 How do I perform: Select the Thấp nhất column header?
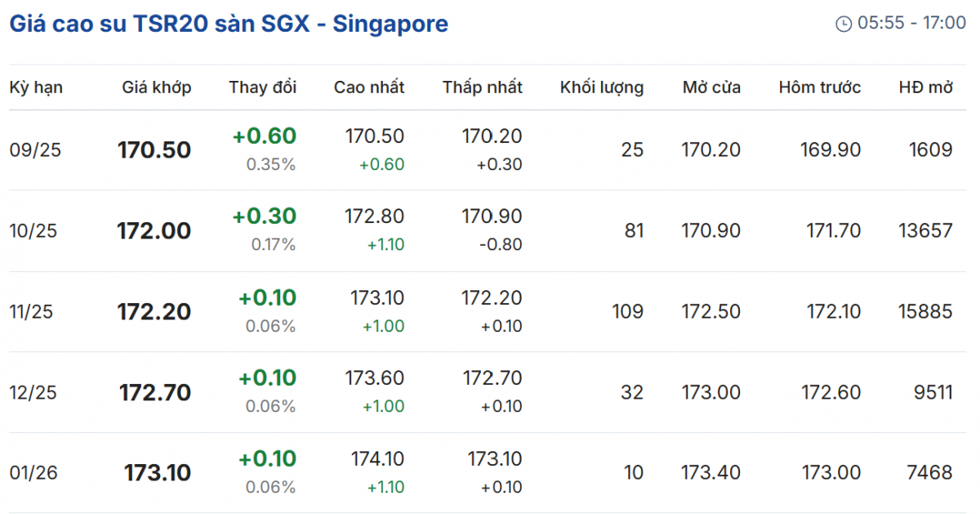coord(483,87)
